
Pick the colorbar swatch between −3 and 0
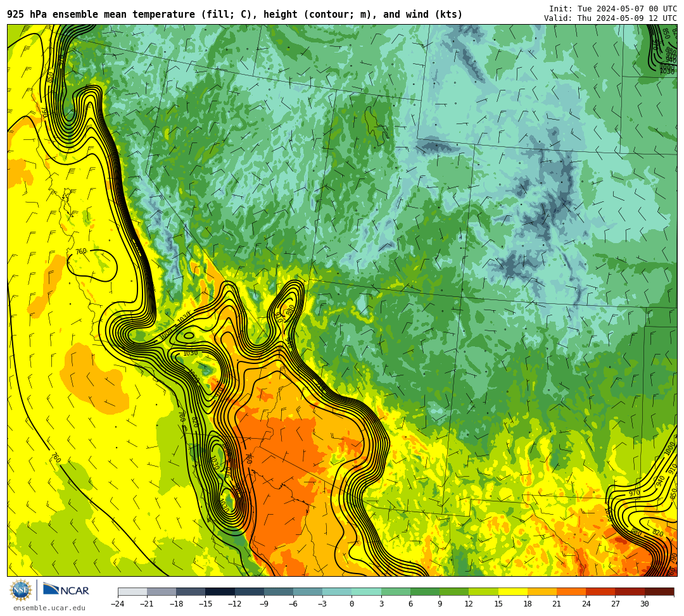coord(337,591)
